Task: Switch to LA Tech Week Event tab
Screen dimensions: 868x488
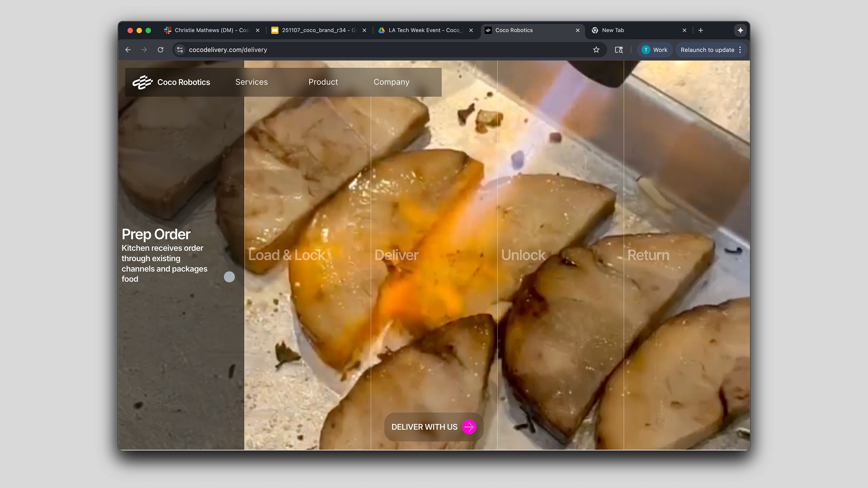Action: 424,30
